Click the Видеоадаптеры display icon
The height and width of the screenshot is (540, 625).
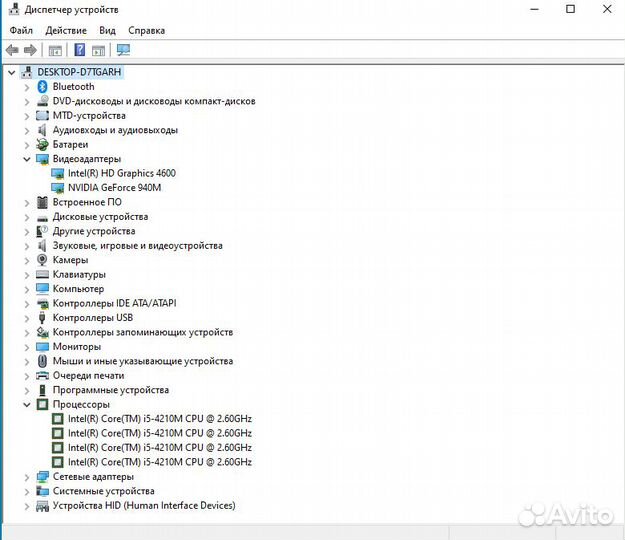42,159
